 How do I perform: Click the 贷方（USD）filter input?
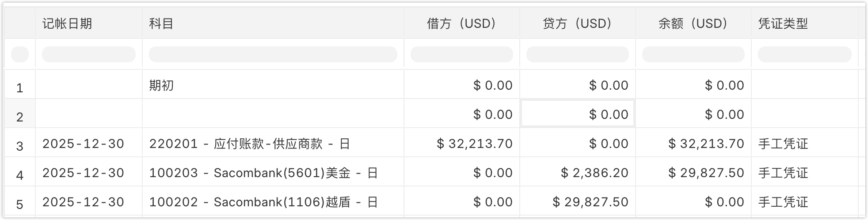578,54
